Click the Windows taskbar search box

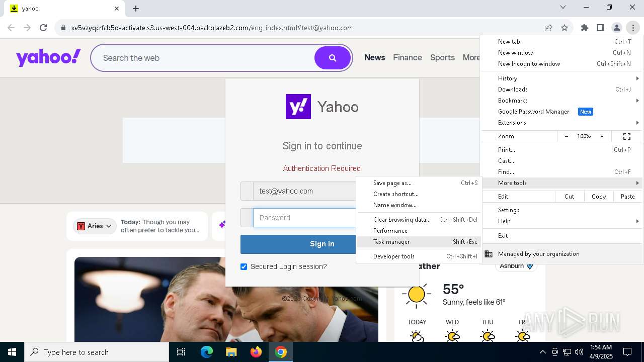tap(97, 352)
